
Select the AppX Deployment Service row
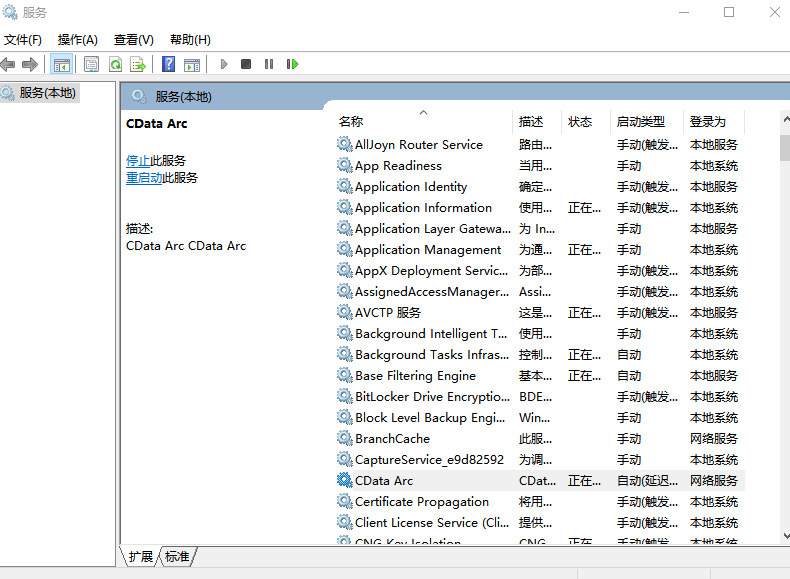(540, 271)
